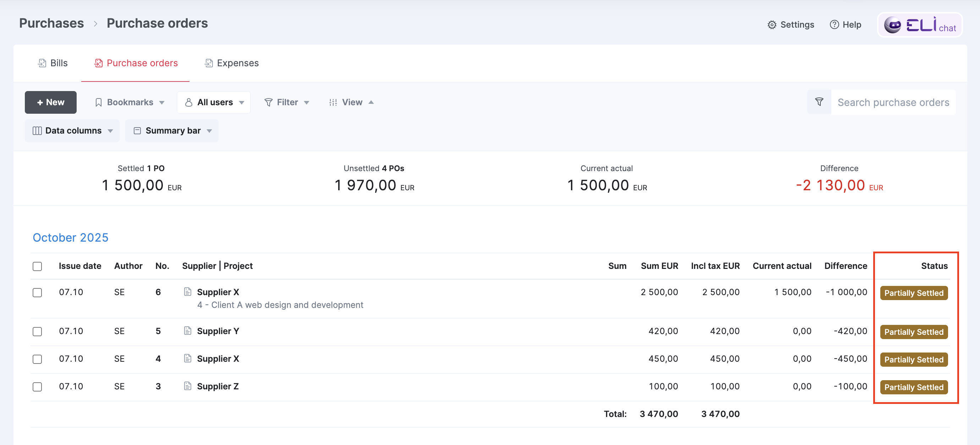Check the box for PO number 3
The image size is (980, 445).
click(x=37, y=387)
